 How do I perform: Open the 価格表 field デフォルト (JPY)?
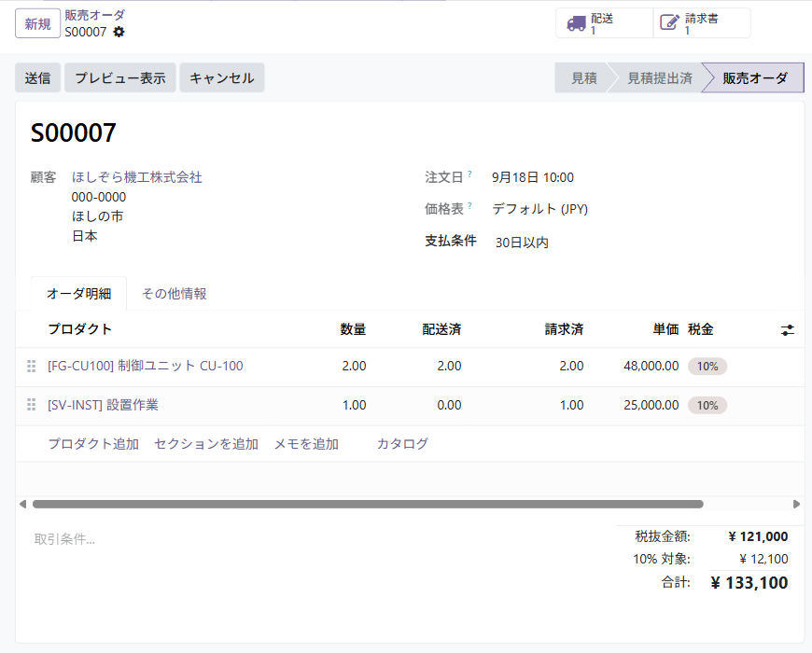point(540,209)
